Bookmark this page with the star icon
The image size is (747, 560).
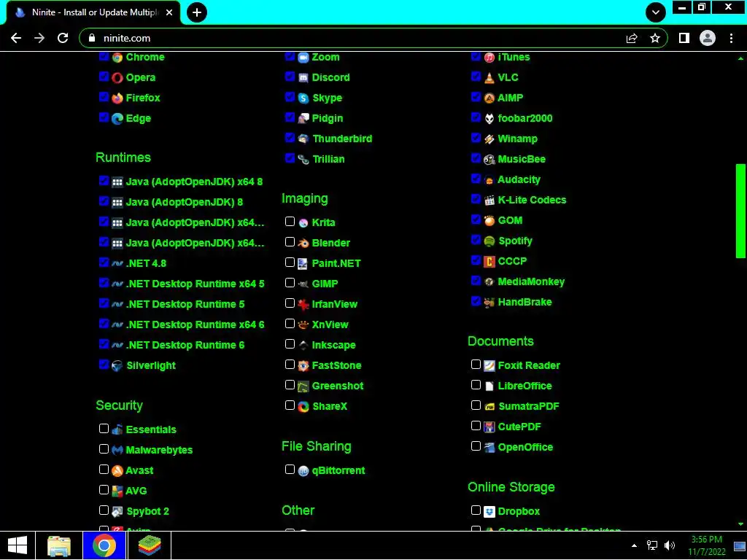click(x=655, y=38)
